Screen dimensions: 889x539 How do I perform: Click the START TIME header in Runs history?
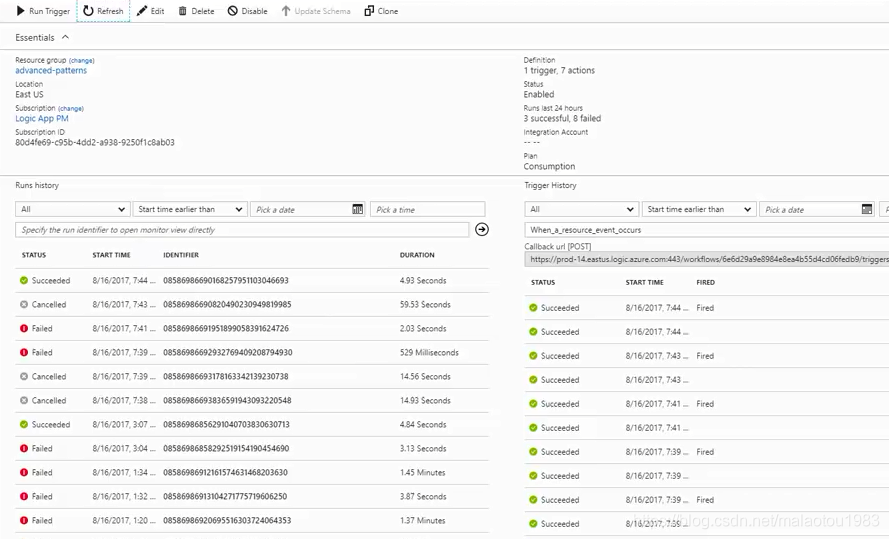tap(112, 255)
